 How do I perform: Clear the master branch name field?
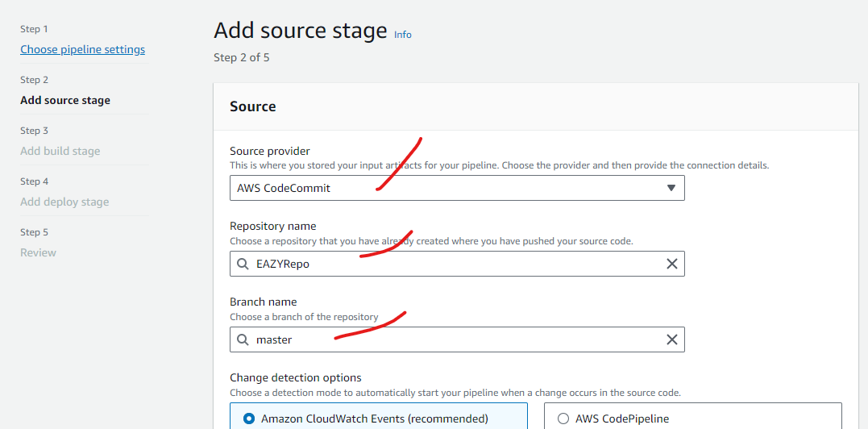tap(671, 339)
